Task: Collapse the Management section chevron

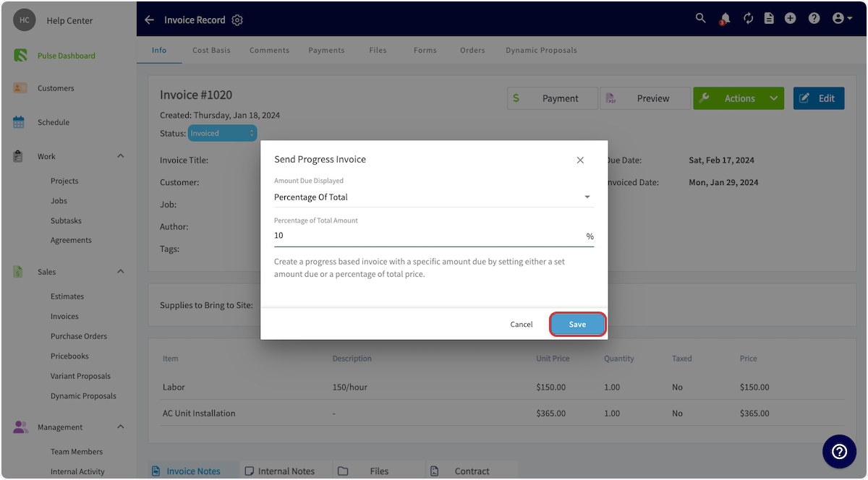Action: point(121,427)
